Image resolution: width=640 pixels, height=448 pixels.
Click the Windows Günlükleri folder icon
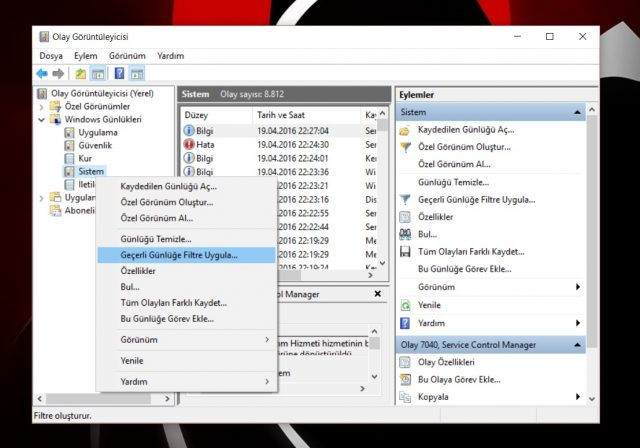coord(55,120)
